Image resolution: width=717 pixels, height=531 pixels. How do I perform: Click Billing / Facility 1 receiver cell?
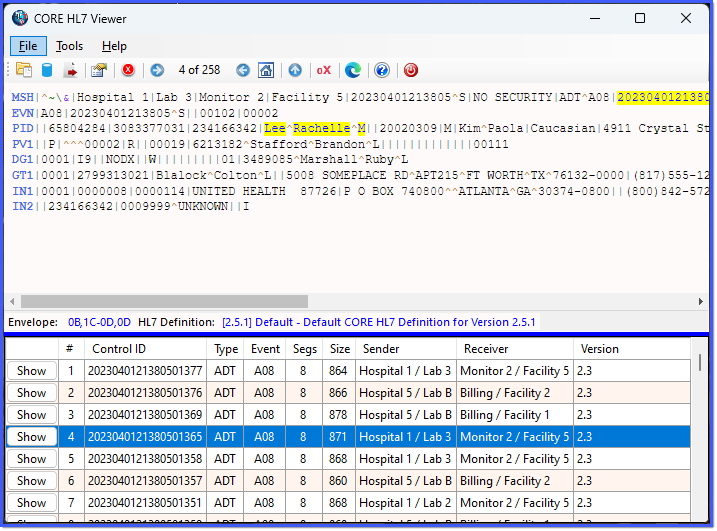click(515, 414)
